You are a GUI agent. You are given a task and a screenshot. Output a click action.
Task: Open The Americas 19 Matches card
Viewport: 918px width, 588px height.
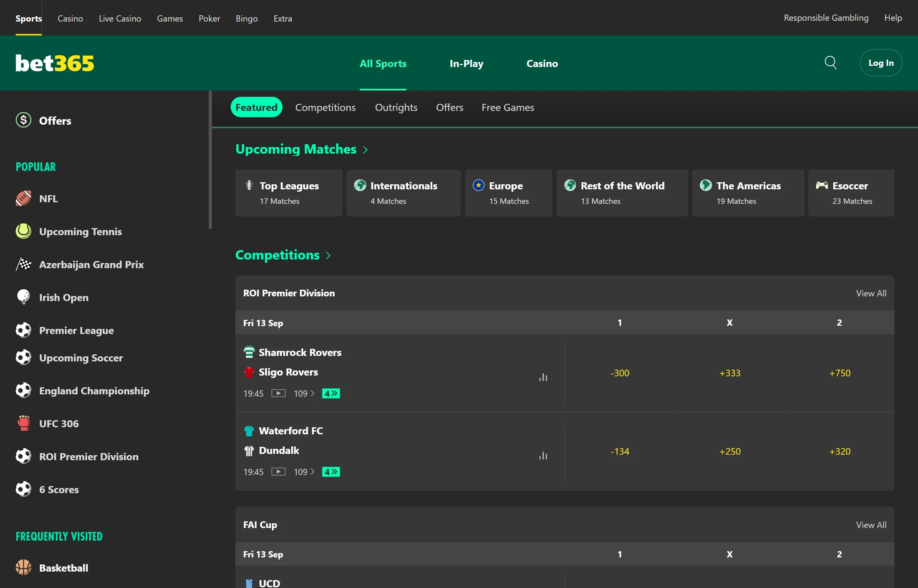click(x=748, y=193)
